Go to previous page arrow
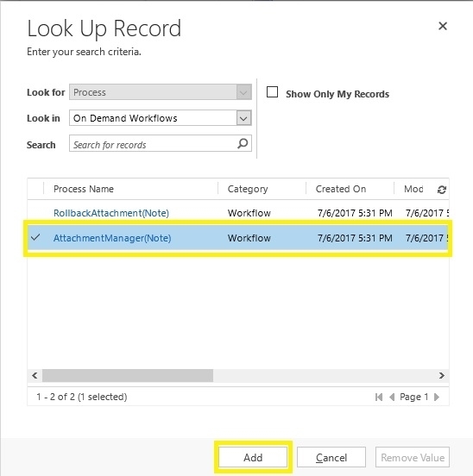This screenshot has width=473, height=476. point(392,397)
